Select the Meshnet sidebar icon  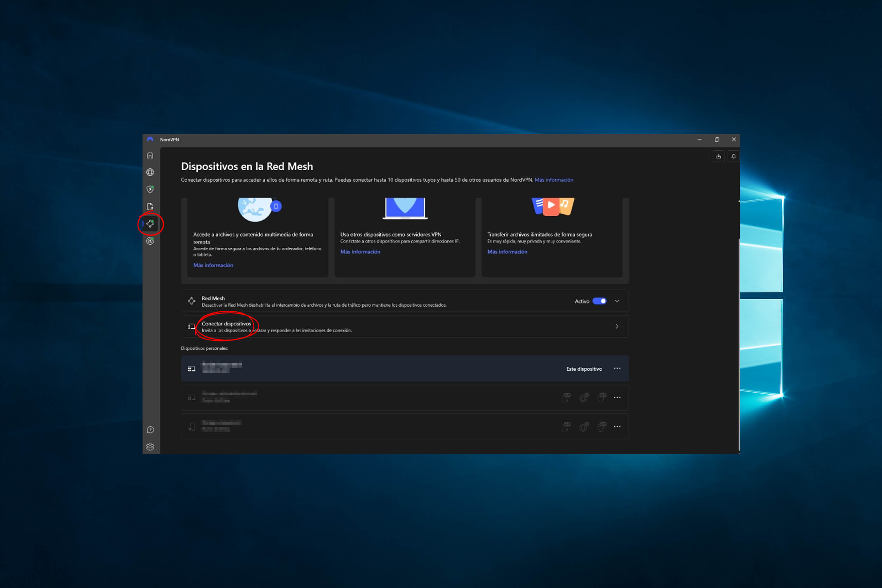pyautogui.click(x=150, y=224)
